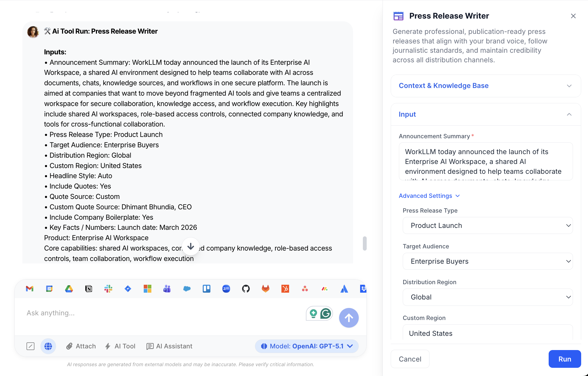The image size is (588, 376).
Task: Click the Slack integration icon
Action: pyautogui.click(x=108, y=289)
